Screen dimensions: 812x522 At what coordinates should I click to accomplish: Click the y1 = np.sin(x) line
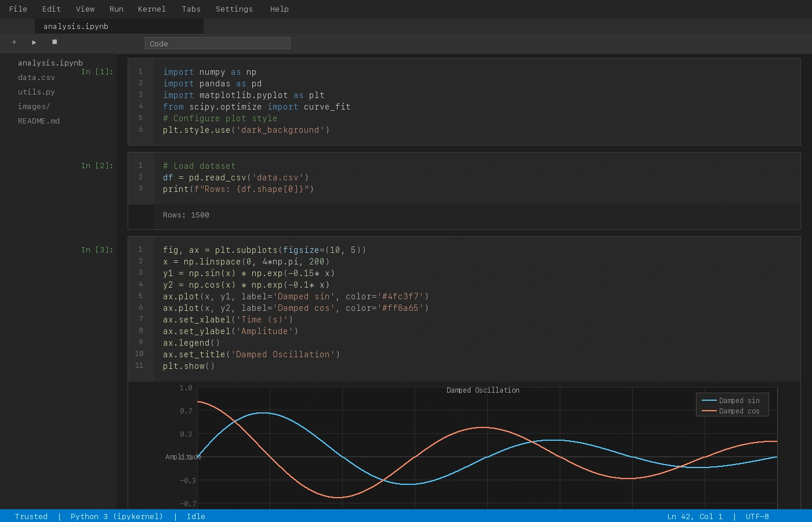point(249,273)
